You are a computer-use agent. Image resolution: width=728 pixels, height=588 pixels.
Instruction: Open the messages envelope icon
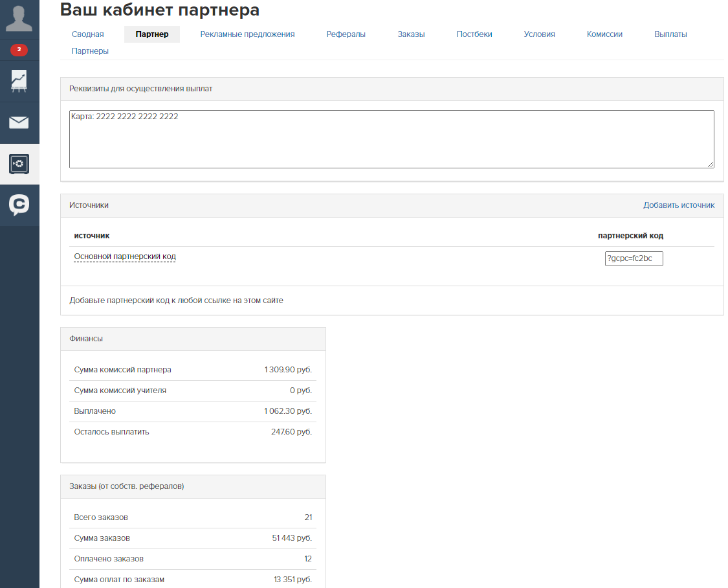[19, 122]
